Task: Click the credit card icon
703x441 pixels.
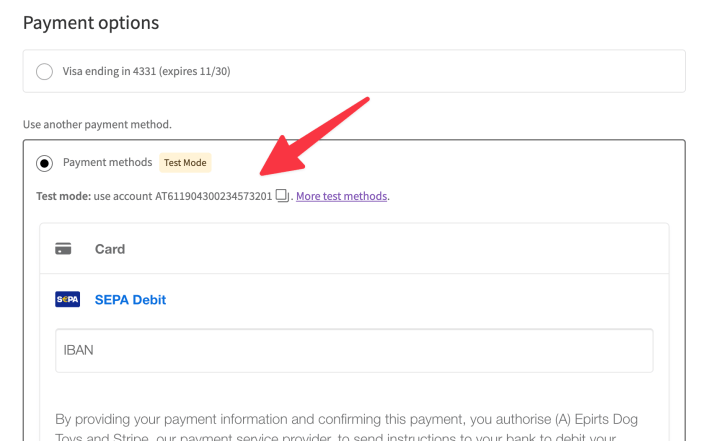Action: pyautogui.click(x=63, y=249)
